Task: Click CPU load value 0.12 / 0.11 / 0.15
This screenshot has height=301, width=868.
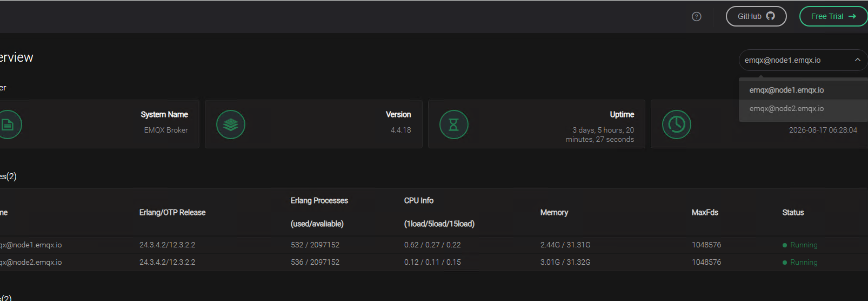Action: pyautogui.click(x=432, y=262)
